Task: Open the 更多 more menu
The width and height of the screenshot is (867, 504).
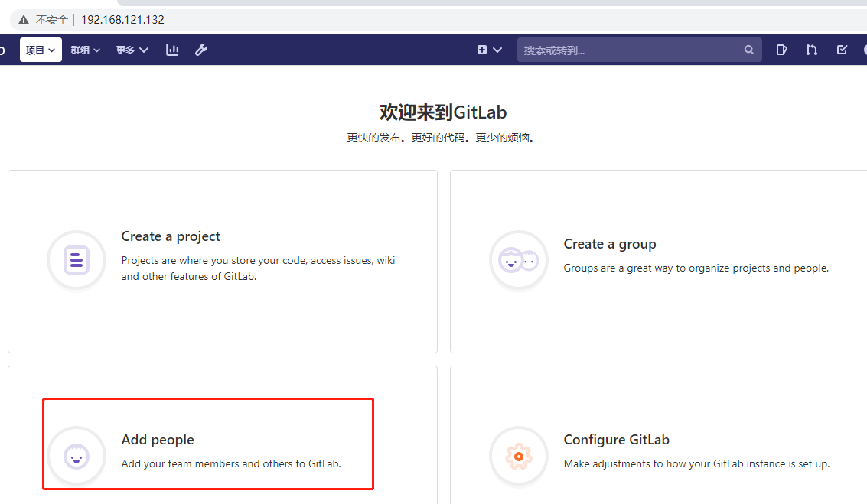Action: pyautogui.click(x=132, y=50)
